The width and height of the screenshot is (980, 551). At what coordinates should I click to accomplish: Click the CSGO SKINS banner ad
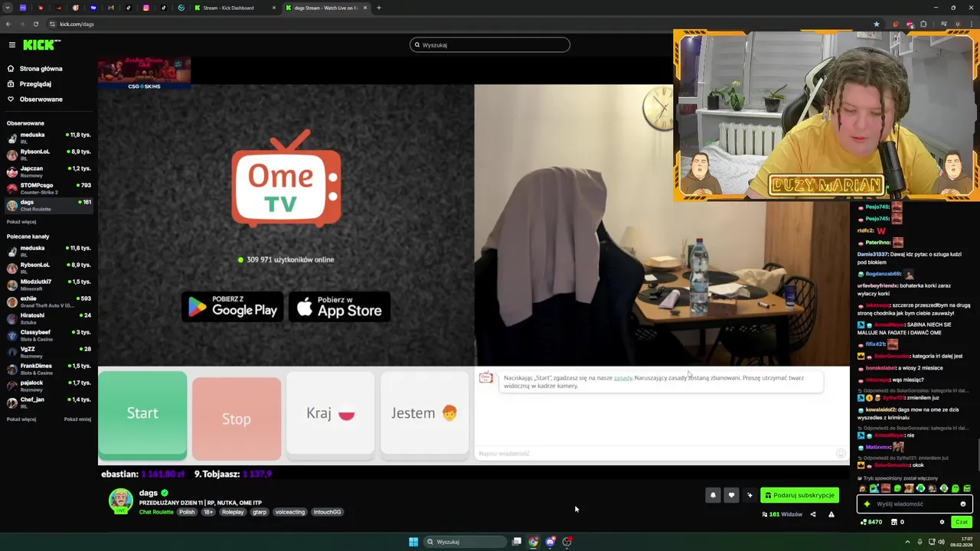145,73
